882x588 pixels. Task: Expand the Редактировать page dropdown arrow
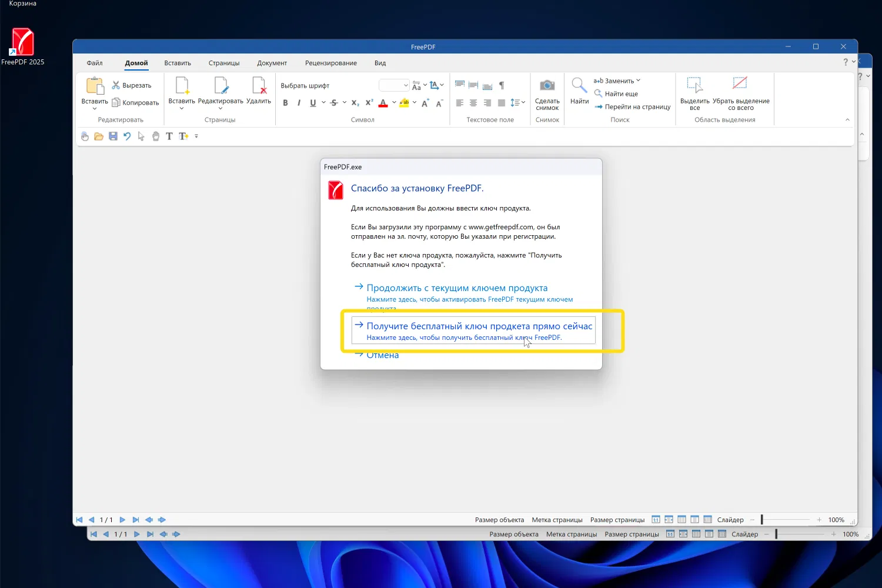220,109
